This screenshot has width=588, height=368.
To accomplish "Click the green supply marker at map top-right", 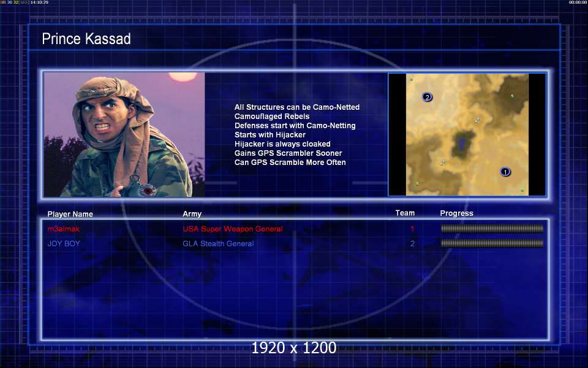I will point(512,96).
